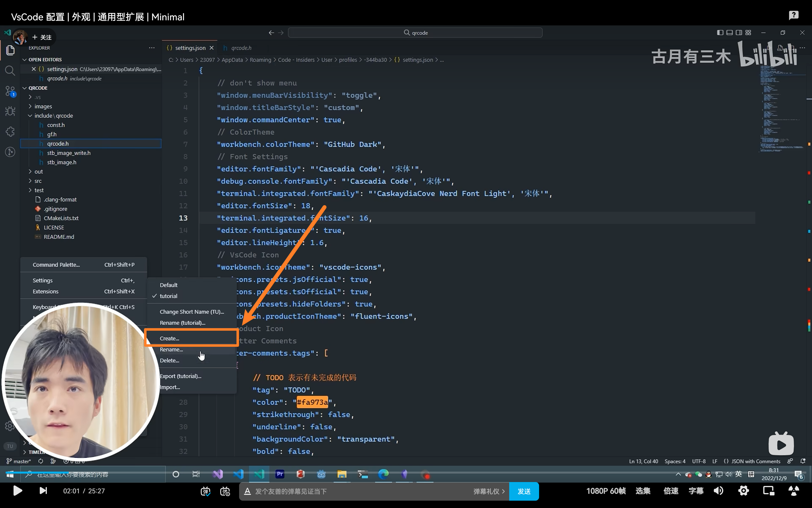
Task: Choose Export (tutorial)... from the submenu
Action: [192, 376]
